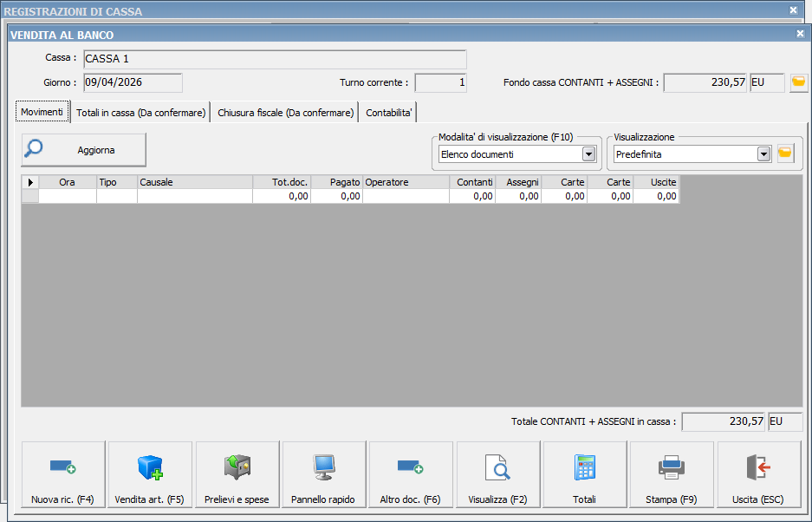The height and width of the screenshot is (522, 812).
Task: Click the Causale column header
Action: [x=194, y=182]
